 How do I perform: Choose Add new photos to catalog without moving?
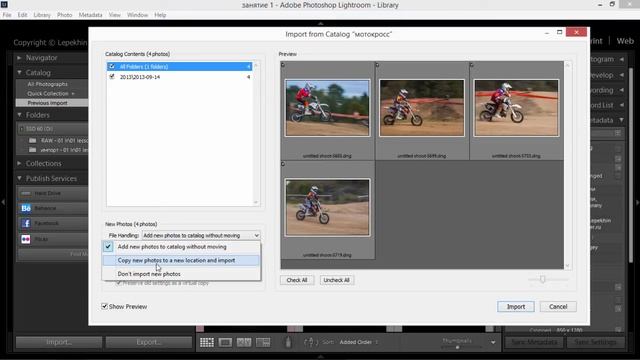click(181, 247)
